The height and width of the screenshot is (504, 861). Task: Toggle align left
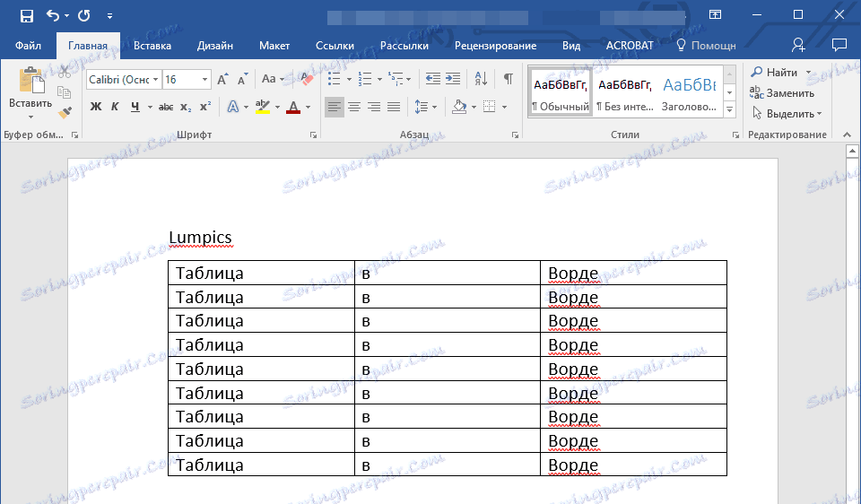tap(335, 107)
